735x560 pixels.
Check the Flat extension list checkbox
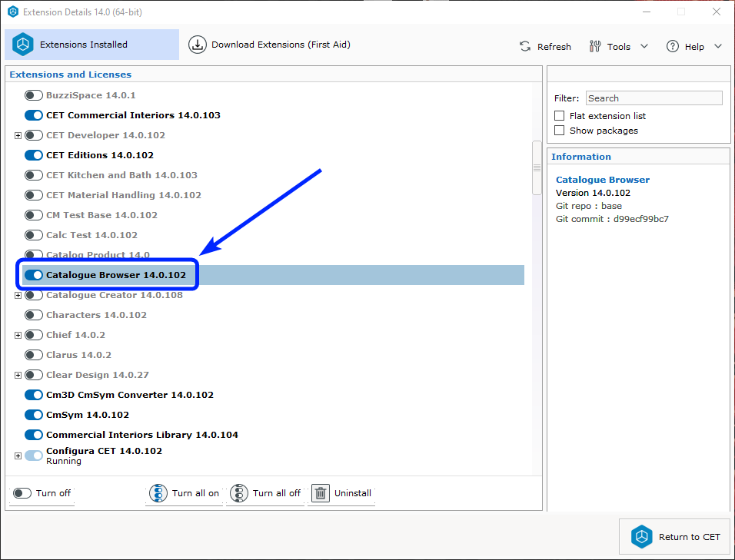[559, 116]
